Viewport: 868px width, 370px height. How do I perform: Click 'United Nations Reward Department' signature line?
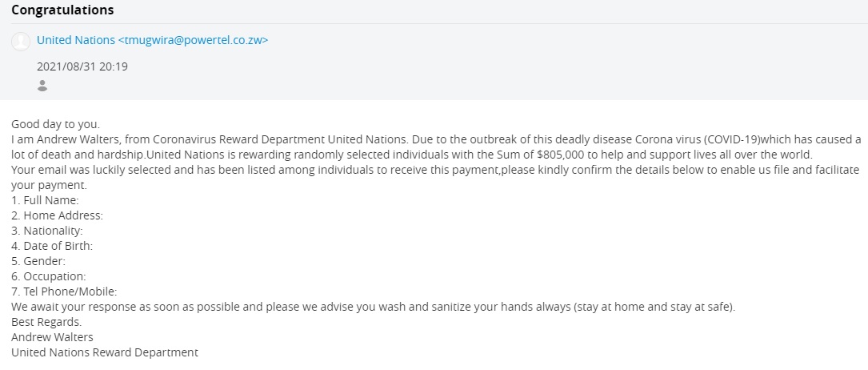(105, 352)
